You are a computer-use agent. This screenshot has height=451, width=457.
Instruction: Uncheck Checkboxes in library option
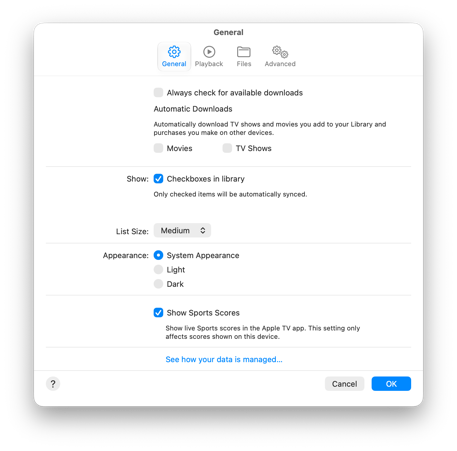click(158, 179)
